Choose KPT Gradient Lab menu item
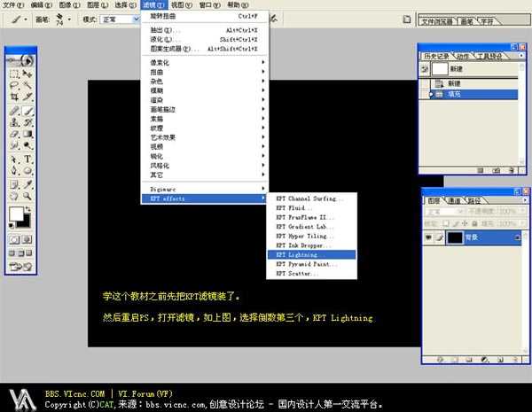This screenshot has width=532, height=412. (x=311, y=227)
